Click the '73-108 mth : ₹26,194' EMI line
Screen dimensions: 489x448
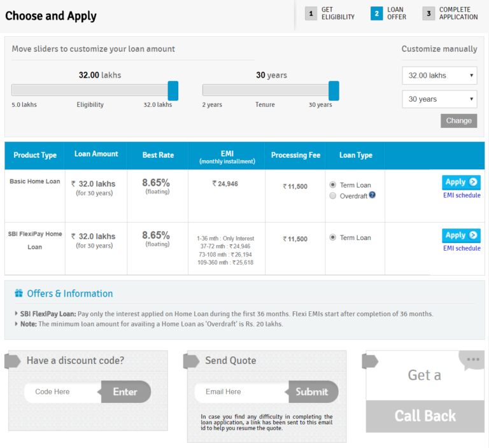(225, 255)
